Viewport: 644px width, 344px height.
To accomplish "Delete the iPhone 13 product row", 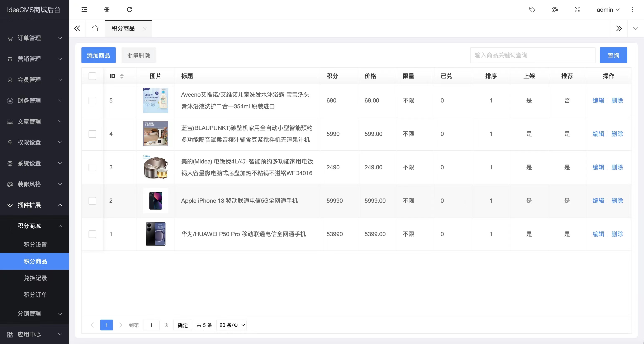I will [x=617, y=201].
